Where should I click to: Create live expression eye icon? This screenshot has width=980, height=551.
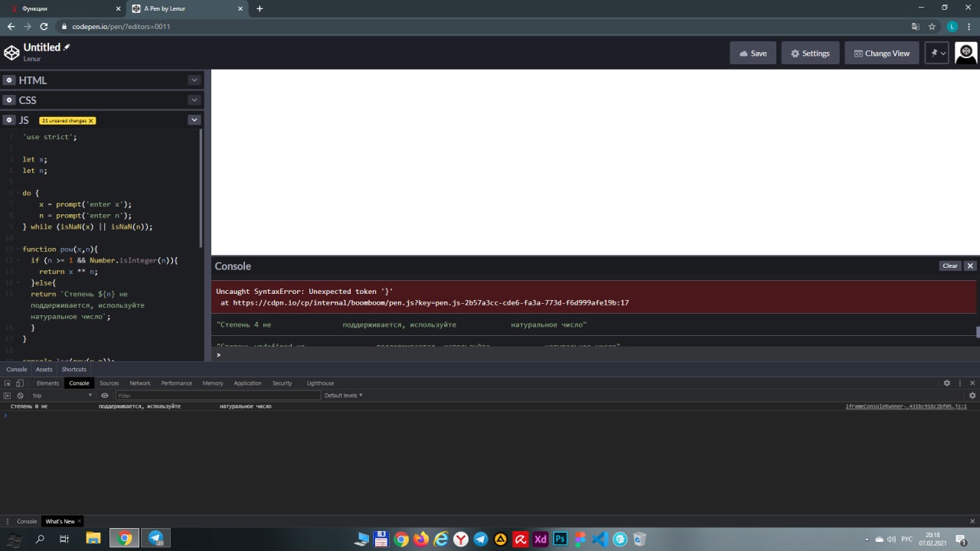click(105, 396)
